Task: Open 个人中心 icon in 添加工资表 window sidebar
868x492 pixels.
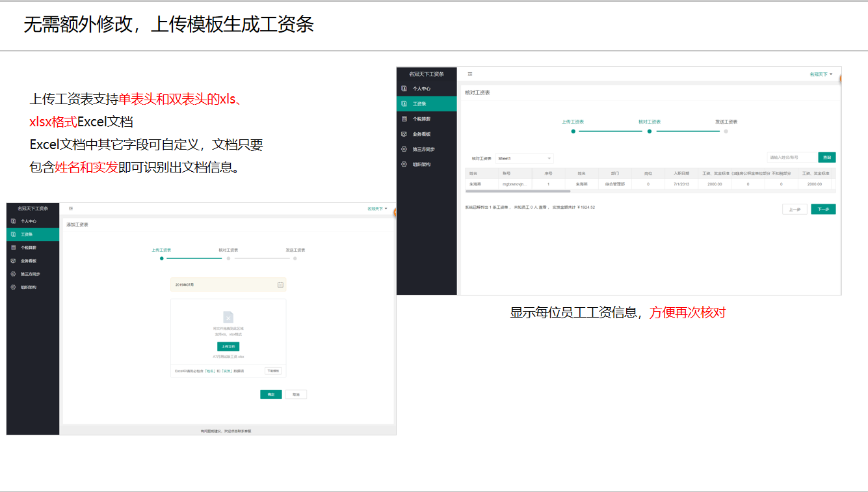Action: pos(13,221)
